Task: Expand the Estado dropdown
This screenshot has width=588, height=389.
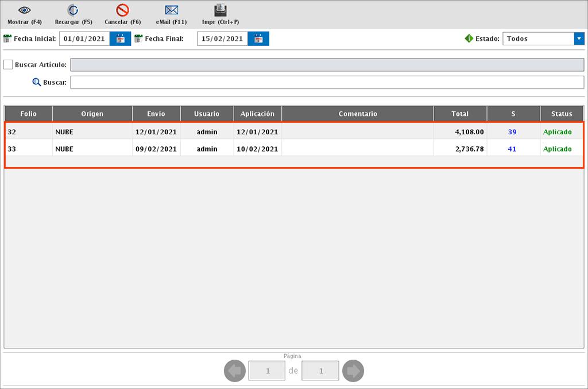Action: pos(578,39)
